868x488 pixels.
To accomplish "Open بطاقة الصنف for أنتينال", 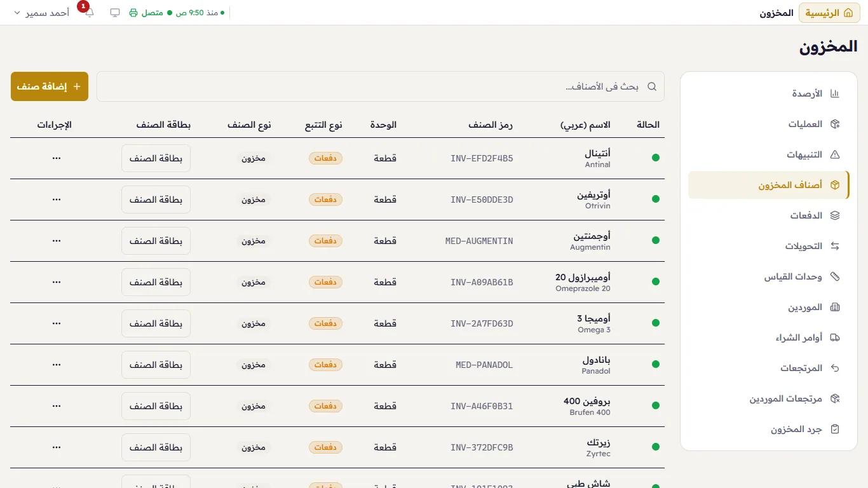I will pos(156,158).
